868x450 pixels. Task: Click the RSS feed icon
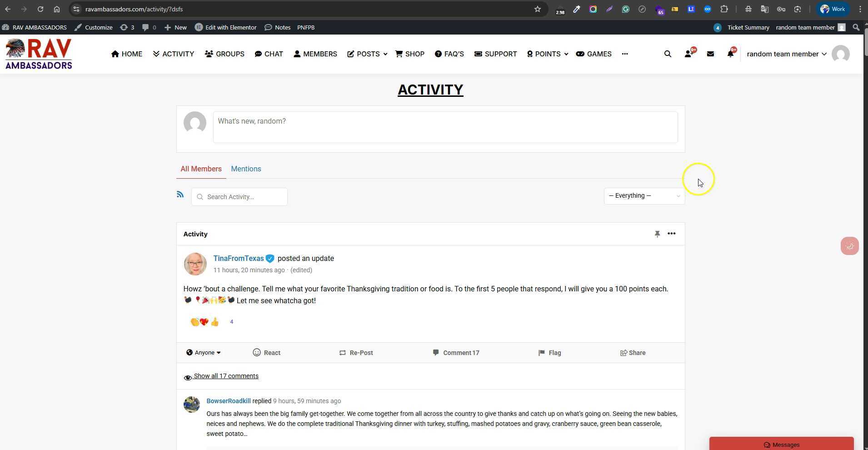(x=180, y=195)
